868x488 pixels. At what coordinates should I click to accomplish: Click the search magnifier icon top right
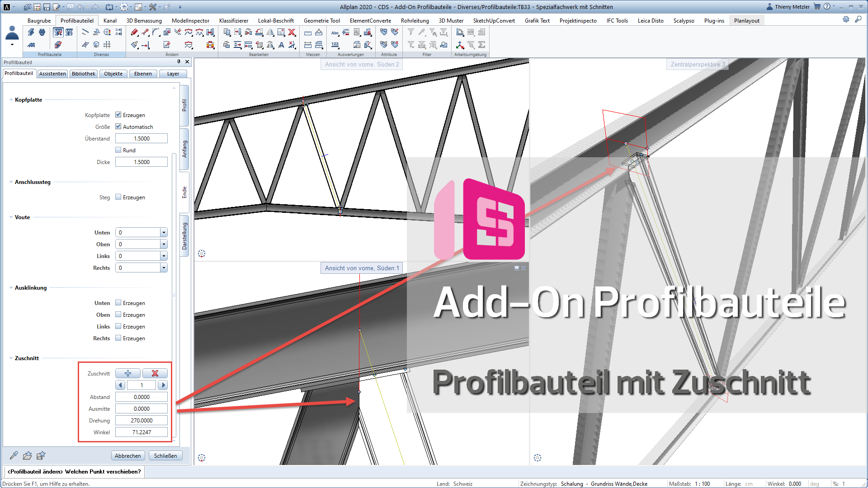coord(858,19)
